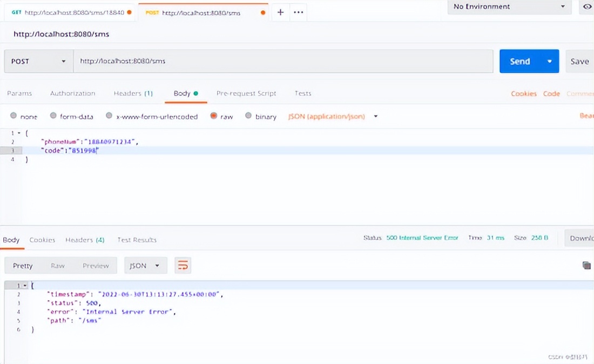Collapse response JSON at line 1 arrow
This screenshot has width=594, height=364.
point(25,285)
